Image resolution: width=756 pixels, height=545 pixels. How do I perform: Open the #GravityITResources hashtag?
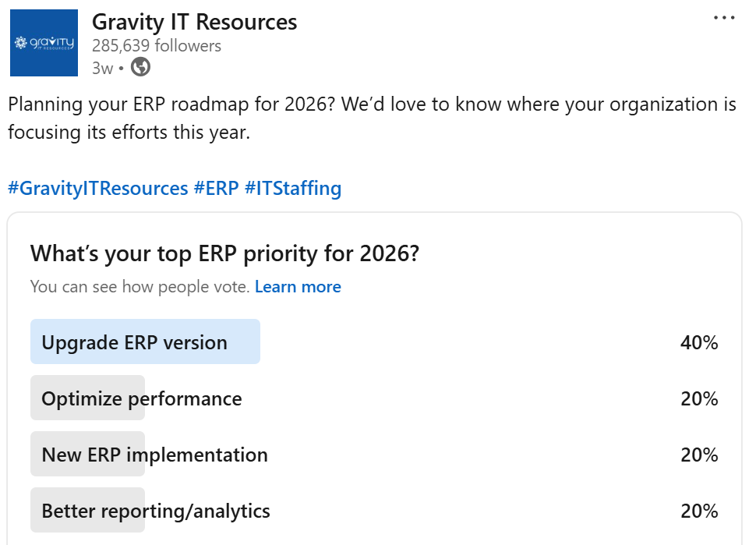[x=98, y=188]
